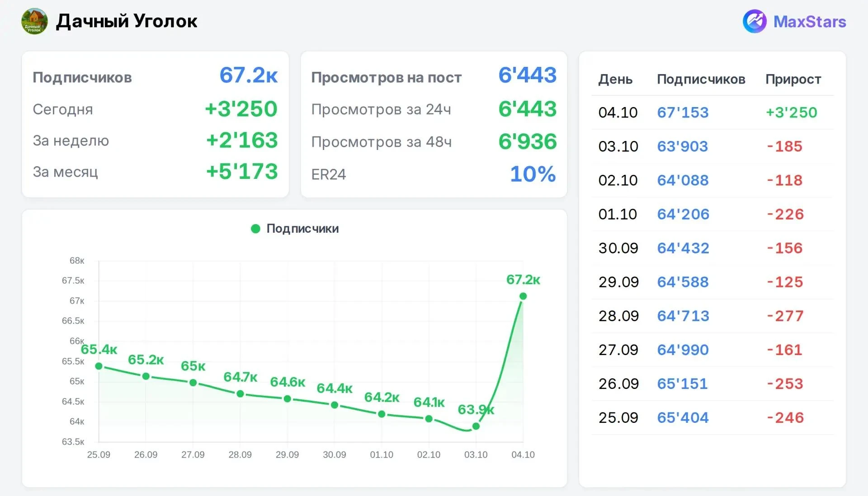Click the +2'163 За неделю value

(242, 140)
